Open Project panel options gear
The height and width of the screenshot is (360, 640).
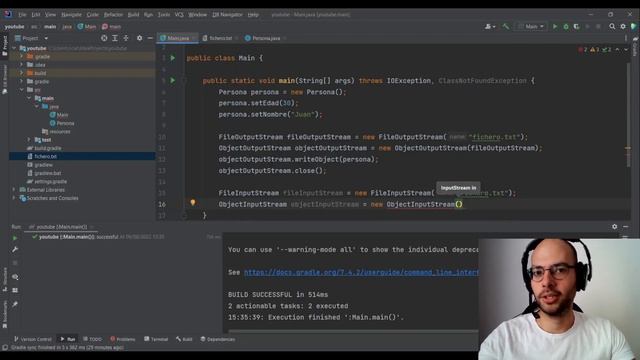[139, 38]
